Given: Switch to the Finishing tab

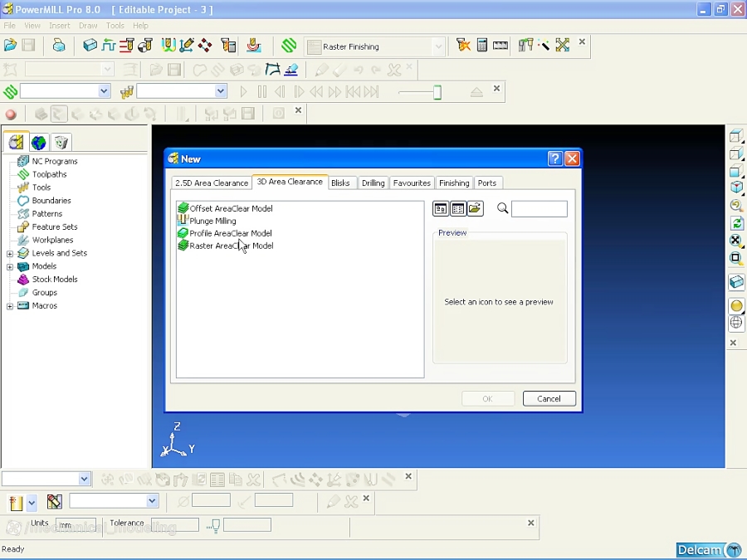Looking at the screenshot, I should tap(454, 183).
